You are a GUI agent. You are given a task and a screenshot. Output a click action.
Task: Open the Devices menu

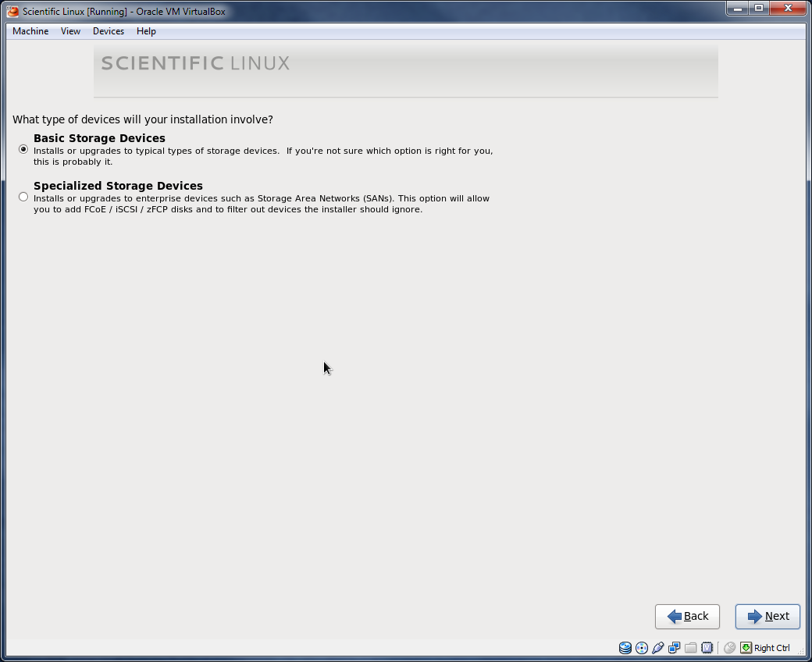pyautogui.click(x=109, y=31)
